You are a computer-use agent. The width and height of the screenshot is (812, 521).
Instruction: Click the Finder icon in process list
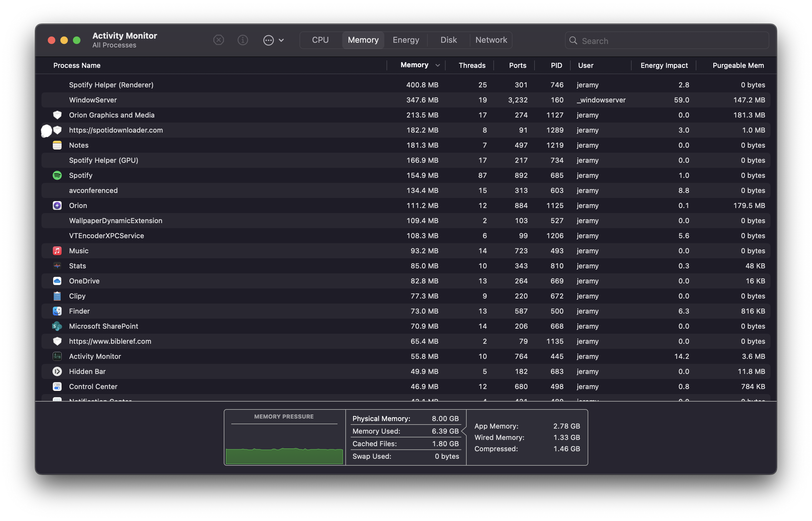(x=57, y=311)
